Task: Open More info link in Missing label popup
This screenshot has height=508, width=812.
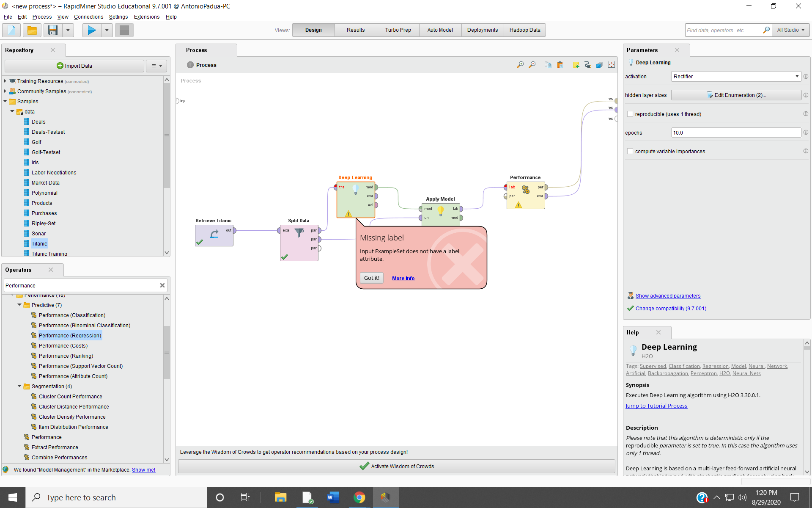Action: click(x=403, y=279)
